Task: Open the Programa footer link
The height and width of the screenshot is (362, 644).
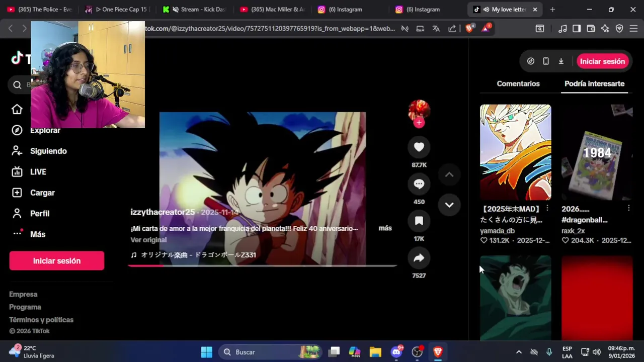Action: pos(25,307)
